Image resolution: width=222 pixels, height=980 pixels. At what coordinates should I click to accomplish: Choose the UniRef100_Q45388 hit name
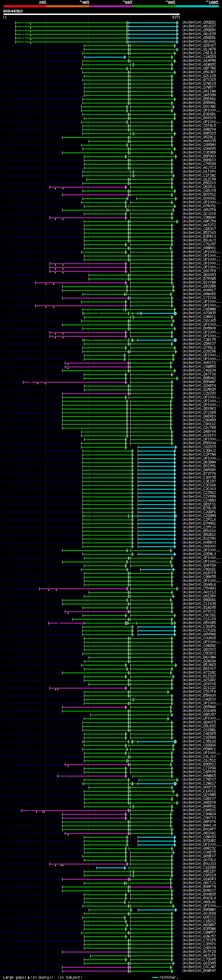pyautogui.click(x=199, y=95)
